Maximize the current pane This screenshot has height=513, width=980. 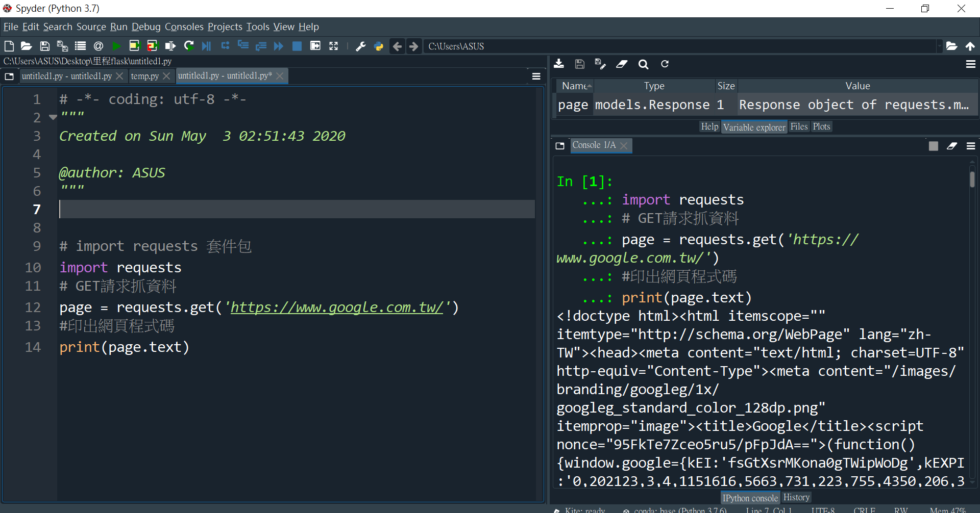point(315,46)
